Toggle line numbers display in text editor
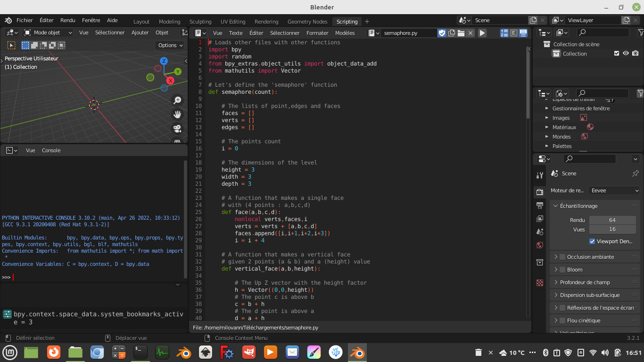The width and height of the screenshot is (644, 362). coord(504,33)
